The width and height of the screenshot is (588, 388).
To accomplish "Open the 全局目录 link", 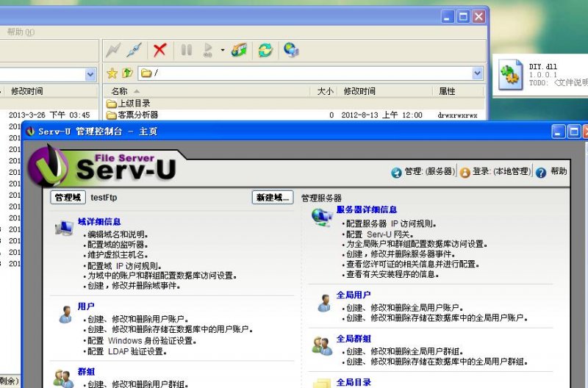I will coord(354,382).
